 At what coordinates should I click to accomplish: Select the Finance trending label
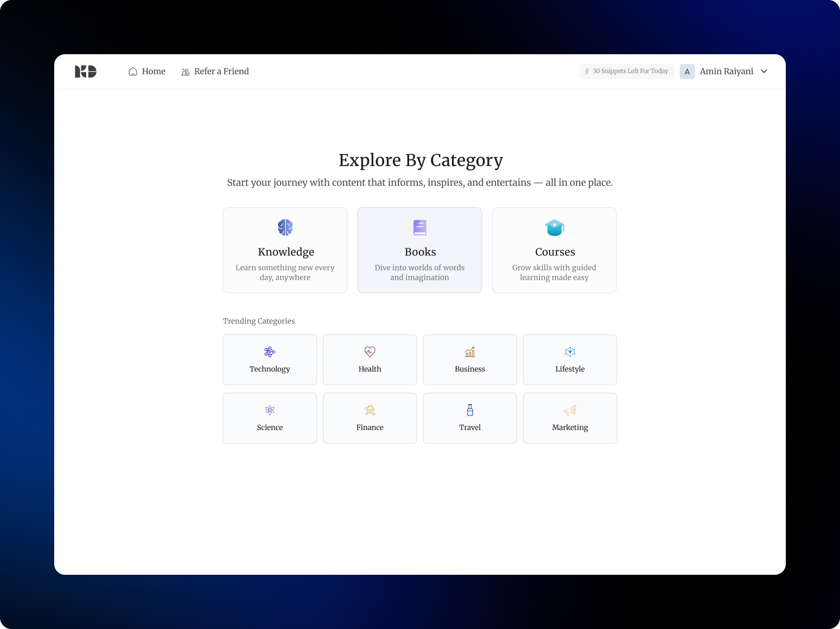[x=370, y=427]
